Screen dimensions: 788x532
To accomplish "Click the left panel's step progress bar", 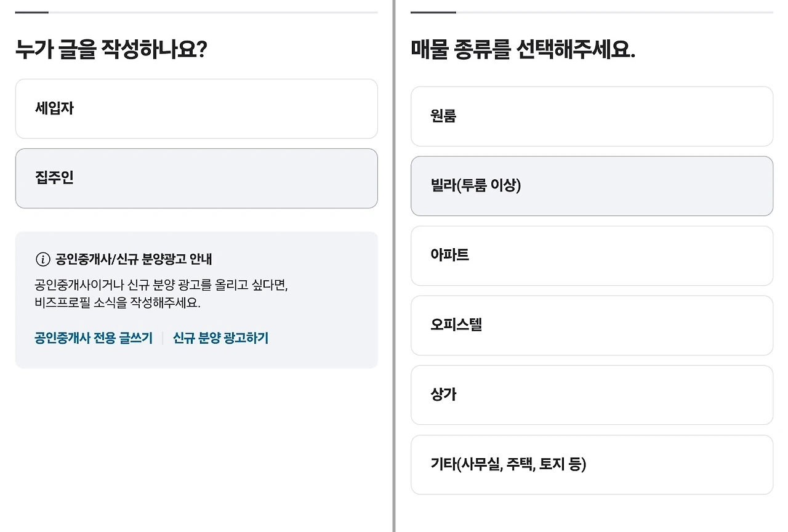I will 196,12.
